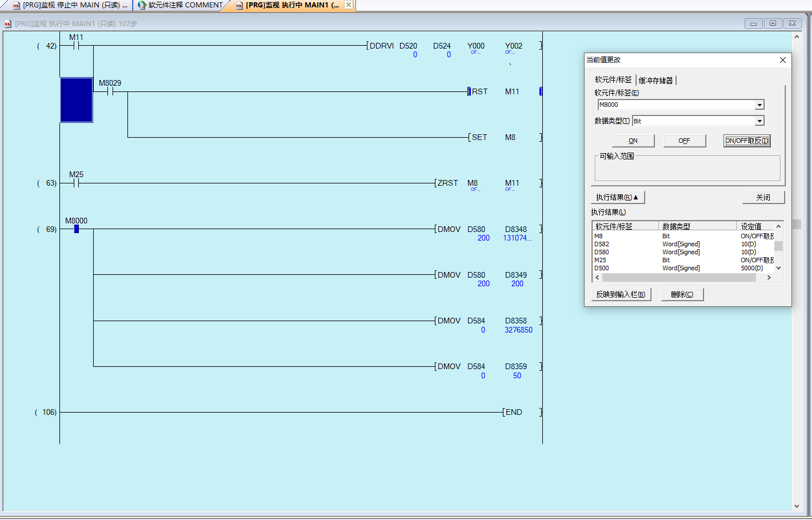Click the MAIN program tab icon
Viewport: 812px width, 520px height.
[16, 5]
